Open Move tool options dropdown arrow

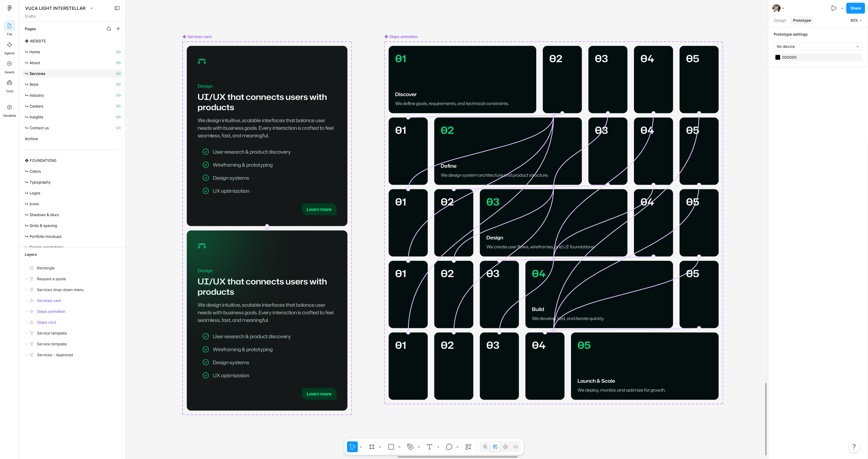(x=361, y=447)
